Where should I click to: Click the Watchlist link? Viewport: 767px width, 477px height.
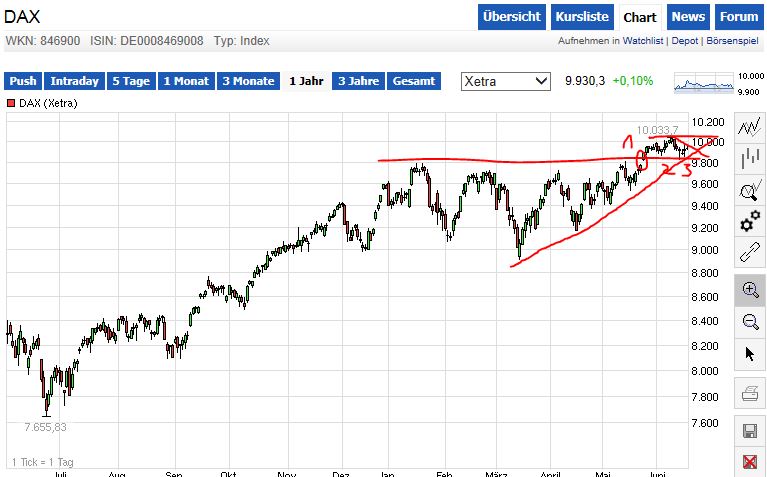pyautogui.click(x=644, y=42)
